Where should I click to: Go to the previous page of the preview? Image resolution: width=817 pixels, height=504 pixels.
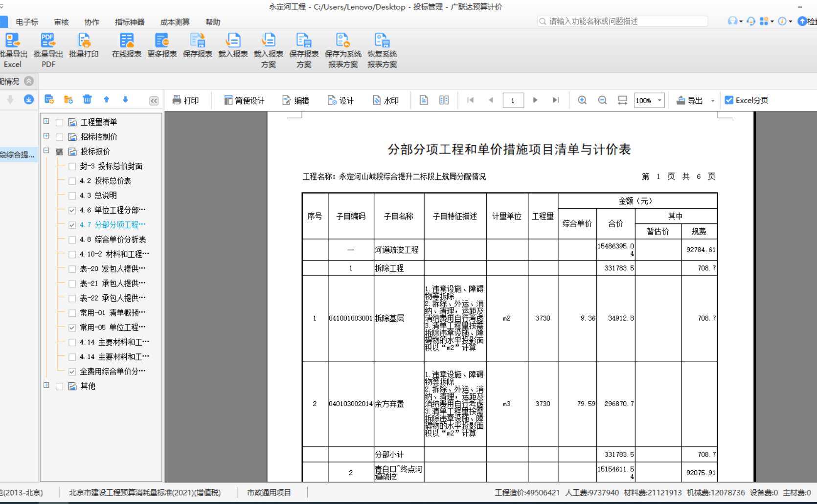(491, 100)
